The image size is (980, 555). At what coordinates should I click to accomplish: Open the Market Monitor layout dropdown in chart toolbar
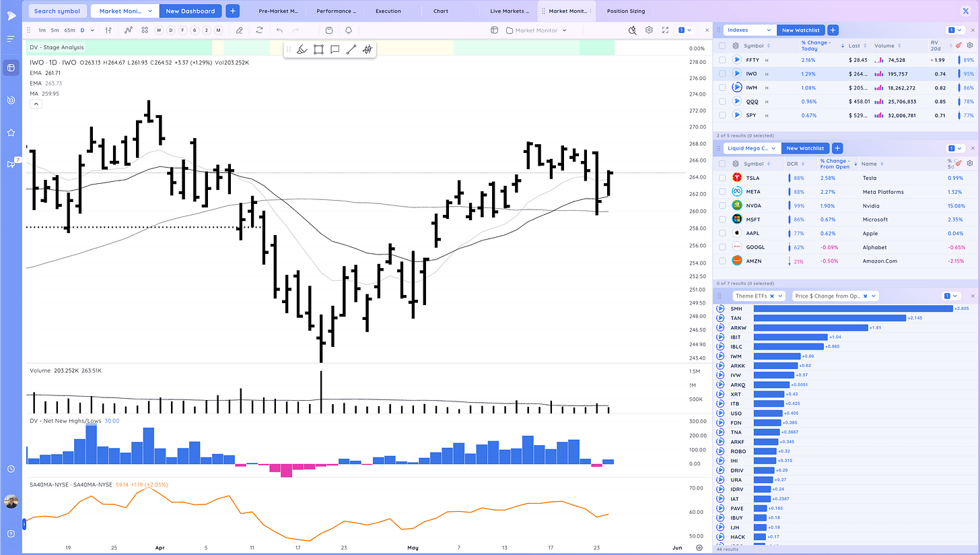tap(536, 30)
